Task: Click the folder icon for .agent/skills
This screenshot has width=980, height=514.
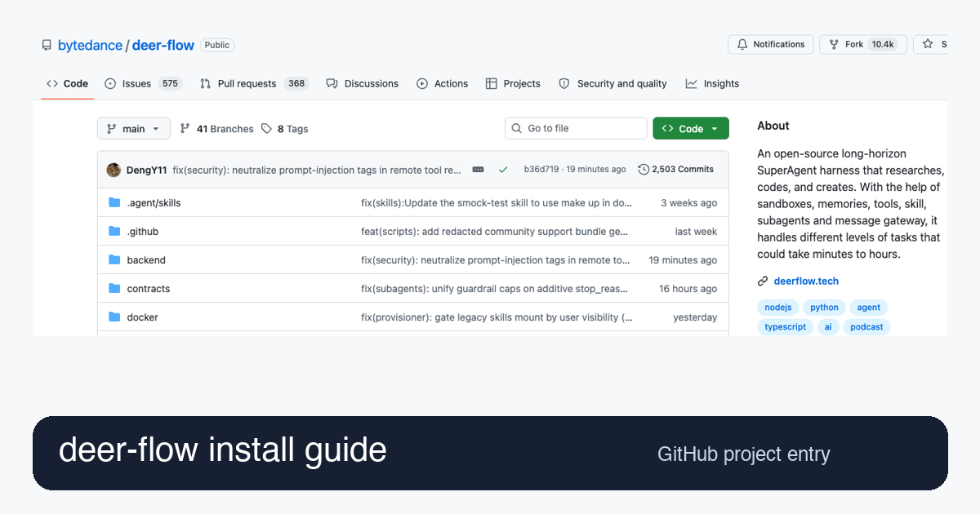Action: click(x=114, y=203)
